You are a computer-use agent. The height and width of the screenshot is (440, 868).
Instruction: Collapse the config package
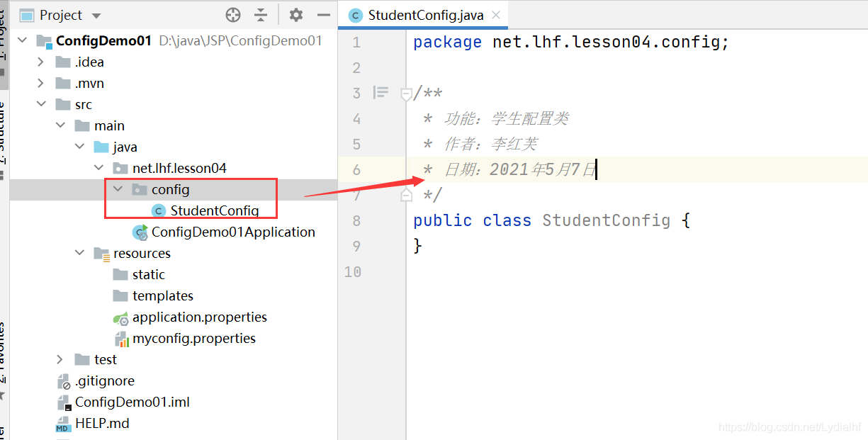[x=118, y=190]
